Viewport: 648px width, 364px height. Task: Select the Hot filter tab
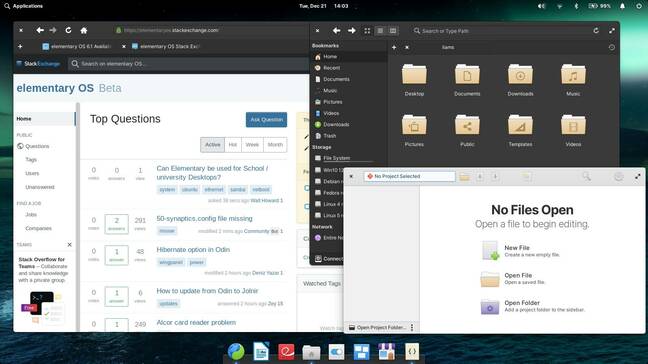(x=233, y=145)
